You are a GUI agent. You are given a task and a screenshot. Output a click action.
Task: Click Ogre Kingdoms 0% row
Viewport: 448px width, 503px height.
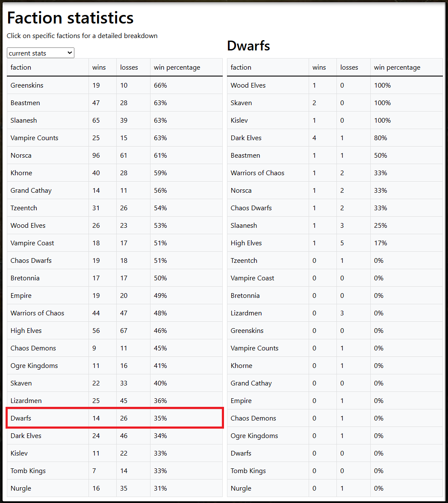click(x=335, y=435)
